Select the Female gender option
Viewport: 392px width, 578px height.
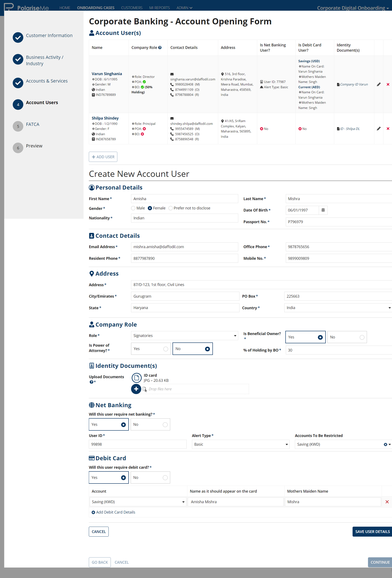click(x=150, y=208)
